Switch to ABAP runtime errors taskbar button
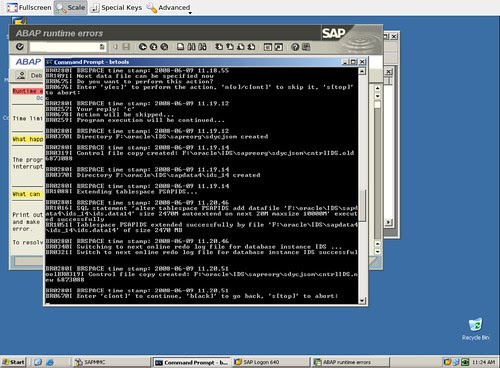 (x=350, y=362)
